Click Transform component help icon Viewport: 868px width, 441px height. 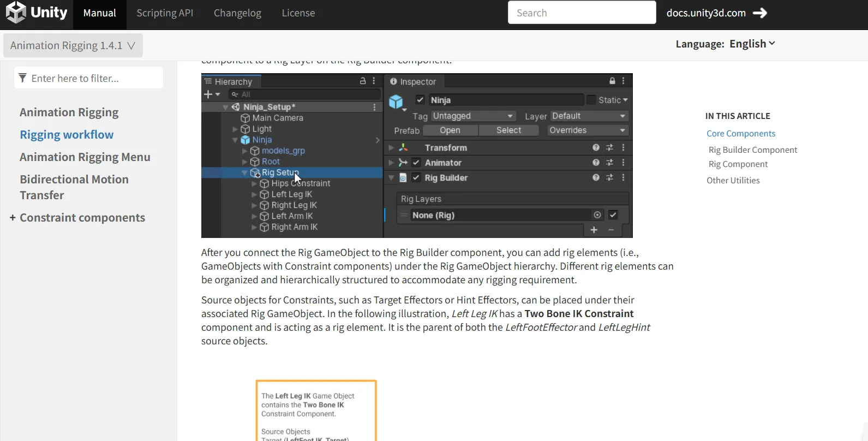point(596,148)
